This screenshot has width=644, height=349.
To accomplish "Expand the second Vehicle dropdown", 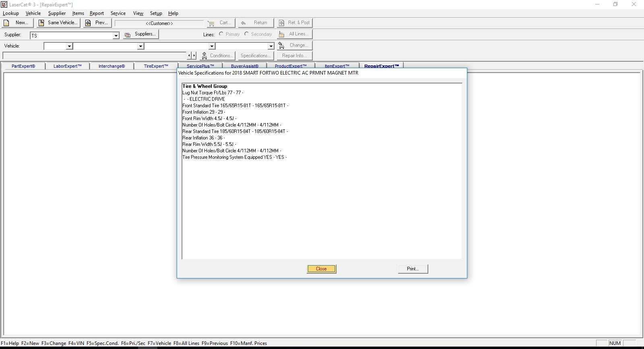I will [x=140, y=46].
